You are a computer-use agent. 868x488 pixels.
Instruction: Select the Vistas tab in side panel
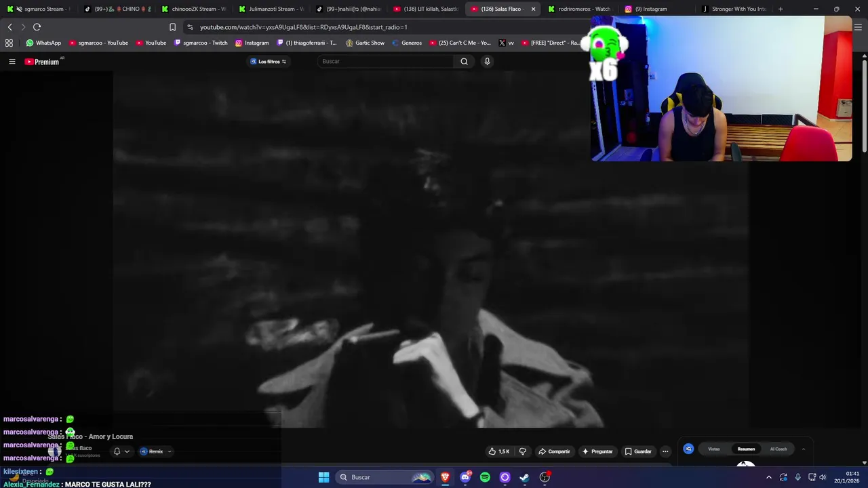pyautogui.click(x=713, y=449)
